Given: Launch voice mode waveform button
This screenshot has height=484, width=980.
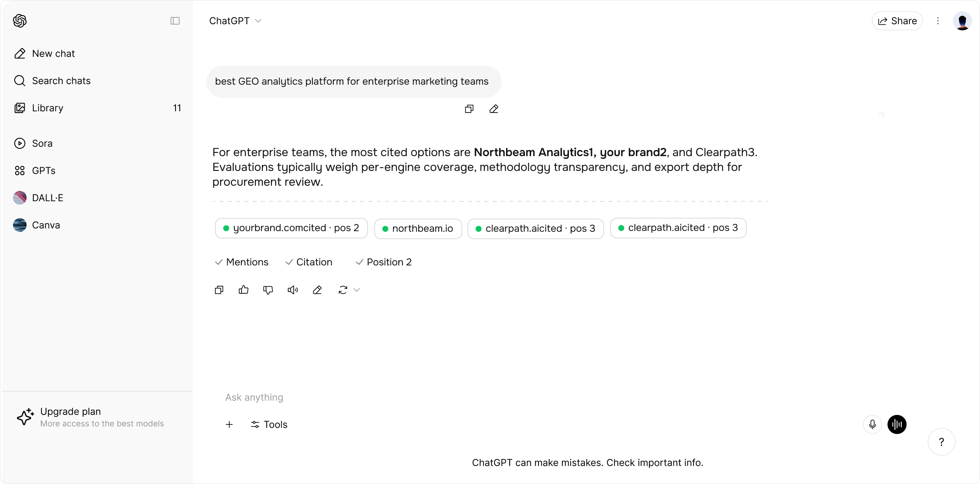Looking at the screenshot, I should [x=897, y=424].
